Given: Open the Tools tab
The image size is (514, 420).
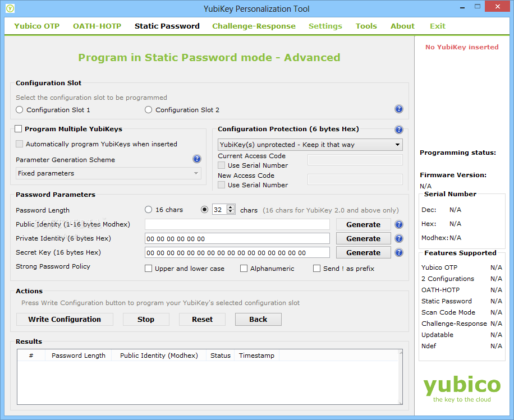Looking at the screenshot, I should 366,26.
